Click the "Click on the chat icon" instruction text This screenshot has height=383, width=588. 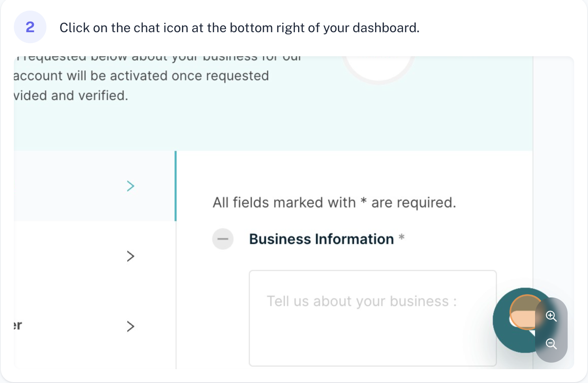click(x=239, y=28)
